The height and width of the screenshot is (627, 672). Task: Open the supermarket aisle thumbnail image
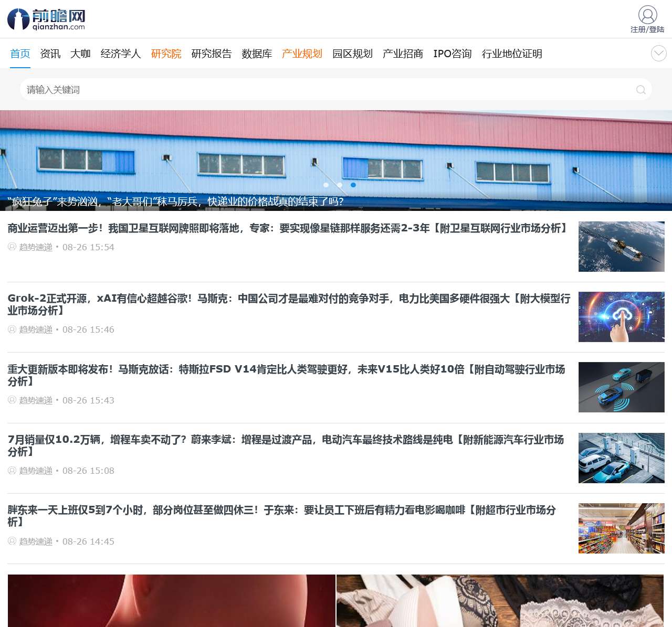click(622, 528)
